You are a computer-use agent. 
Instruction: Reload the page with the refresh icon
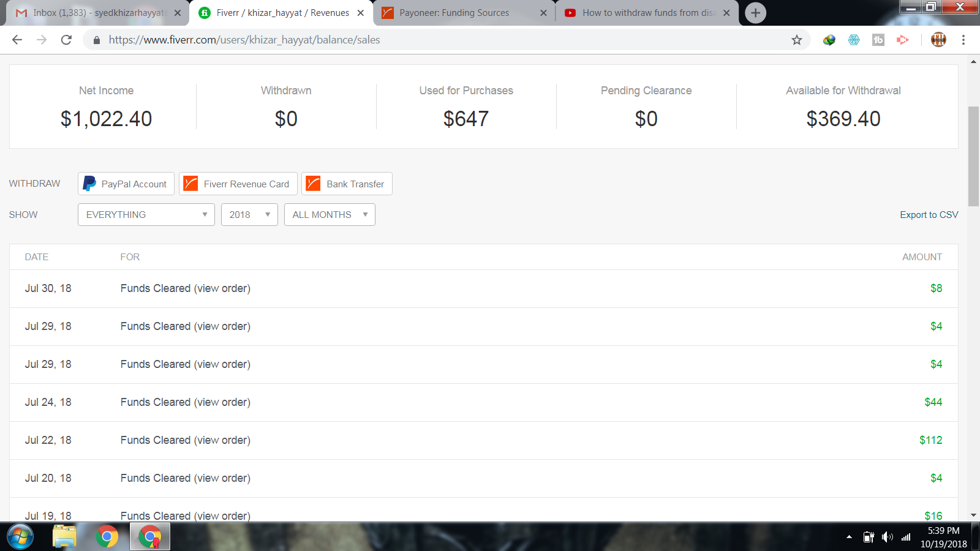click(66, 40)
